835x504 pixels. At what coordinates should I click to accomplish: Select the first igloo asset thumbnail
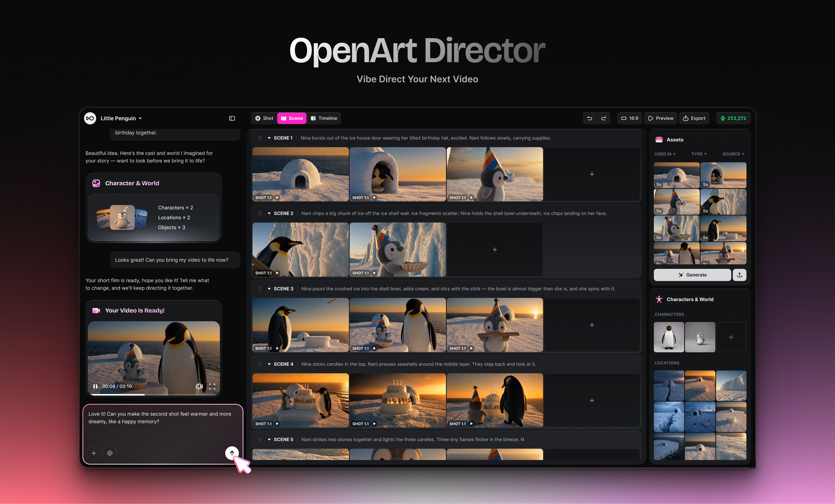pyautogui.click(x=676, y=175)
